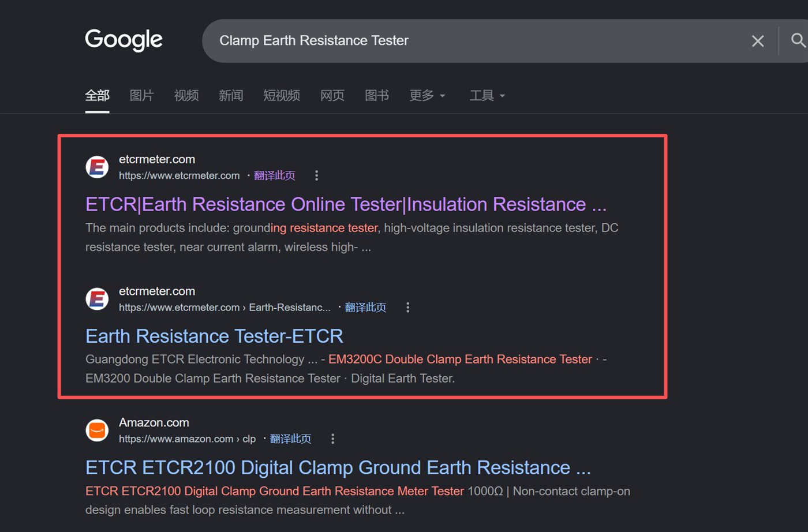Open three-dot menu of Amazon.com result

click(x=332, y=439)
